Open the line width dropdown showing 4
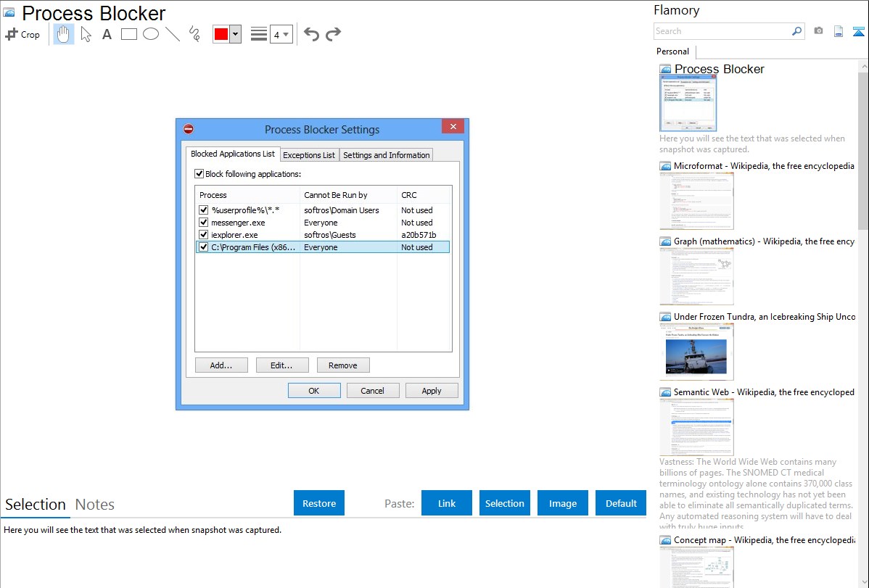 (281, 34)
